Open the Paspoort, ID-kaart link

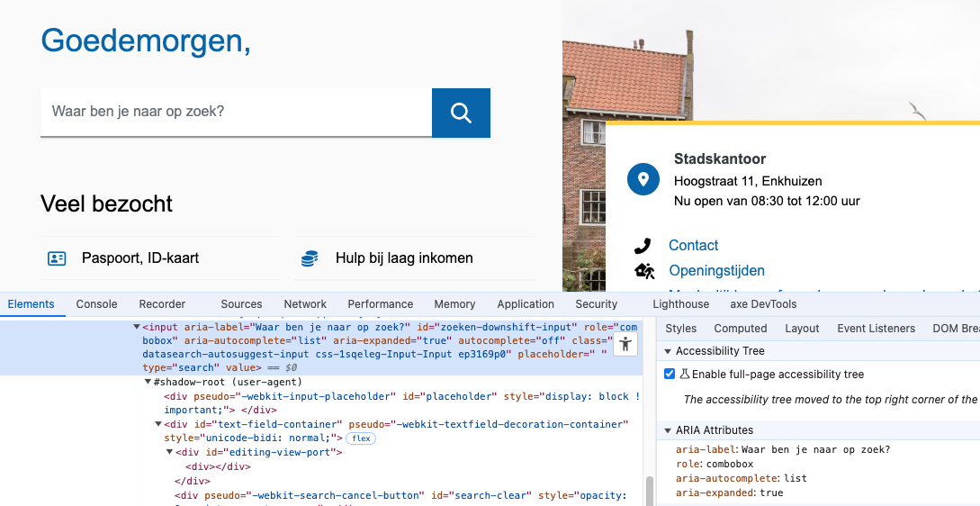pyautogui.click(x=140, y=258)
